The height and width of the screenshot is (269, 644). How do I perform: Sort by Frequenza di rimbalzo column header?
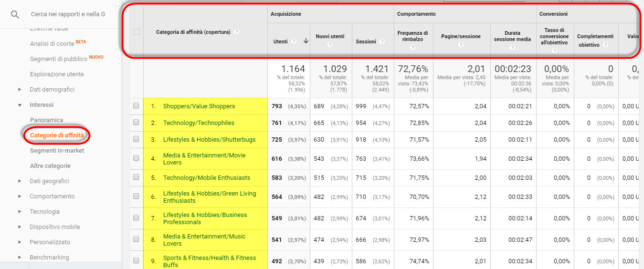tap(412, 36)
